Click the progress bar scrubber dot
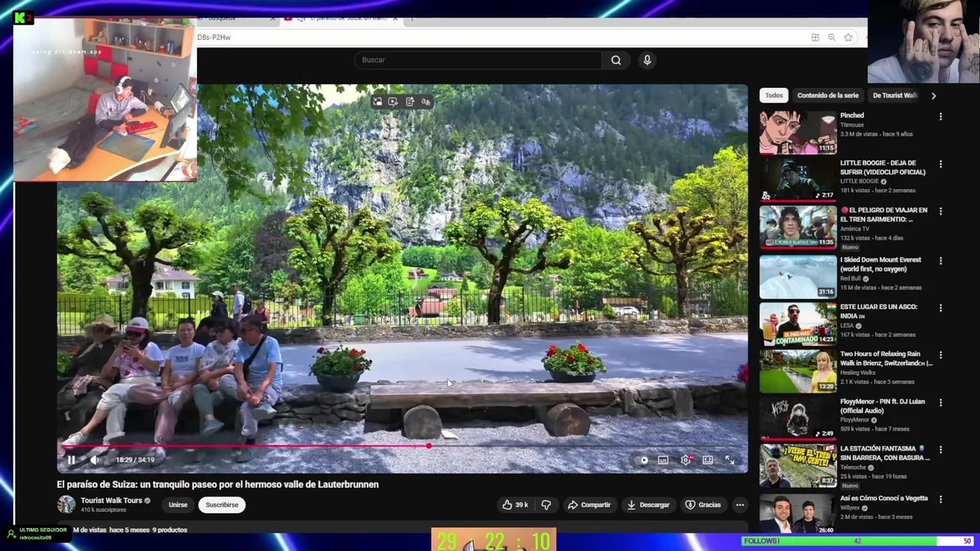The width and height of the screenshot is (980, 551). (x=429, y=445)
